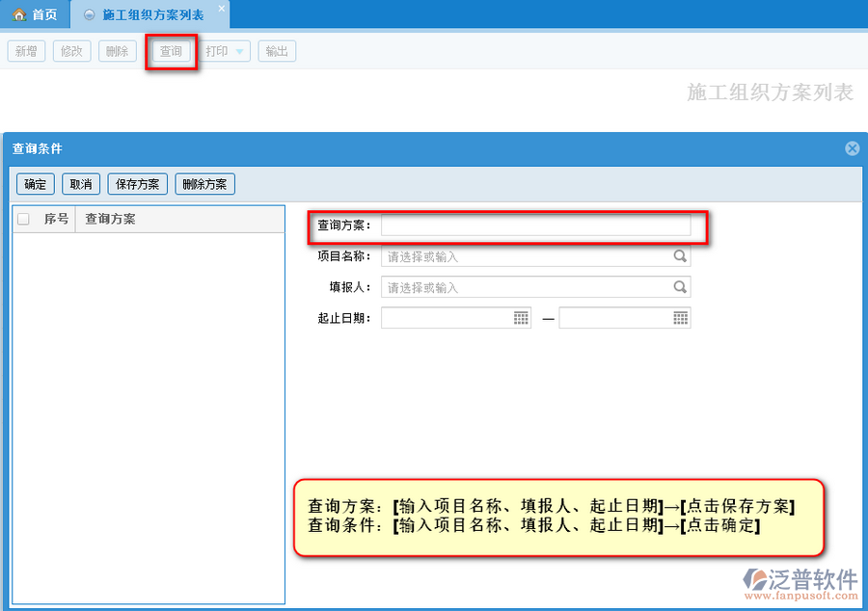Click the 保存方案 button

pos(137,184)
